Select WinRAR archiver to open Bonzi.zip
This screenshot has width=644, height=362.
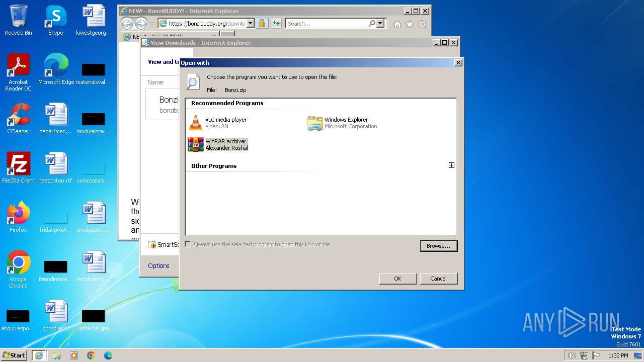click(218, 144)
